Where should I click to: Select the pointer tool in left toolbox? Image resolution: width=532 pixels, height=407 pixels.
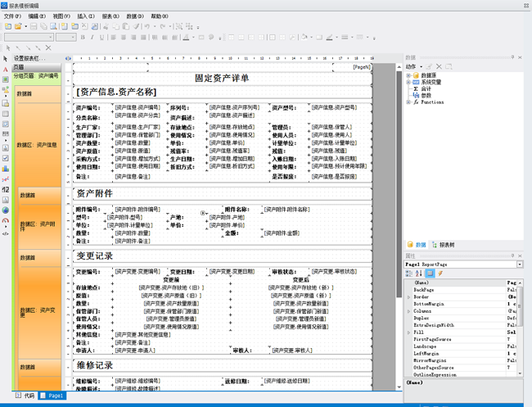6,59
